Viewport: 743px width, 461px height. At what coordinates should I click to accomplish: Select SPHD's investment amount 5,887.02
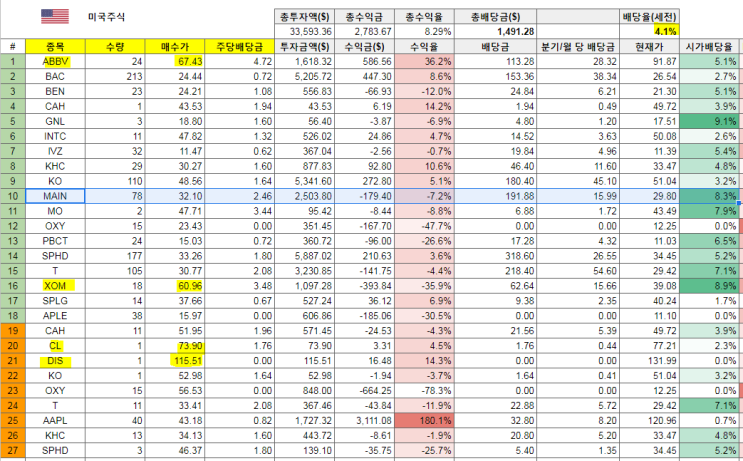(x=305, y=256)
